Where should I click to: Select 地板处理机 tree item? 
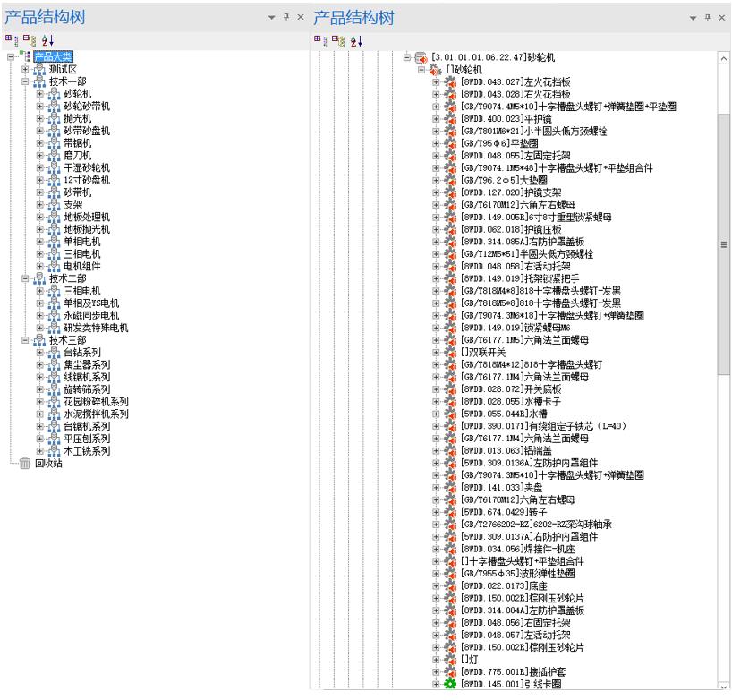[87, 217]
